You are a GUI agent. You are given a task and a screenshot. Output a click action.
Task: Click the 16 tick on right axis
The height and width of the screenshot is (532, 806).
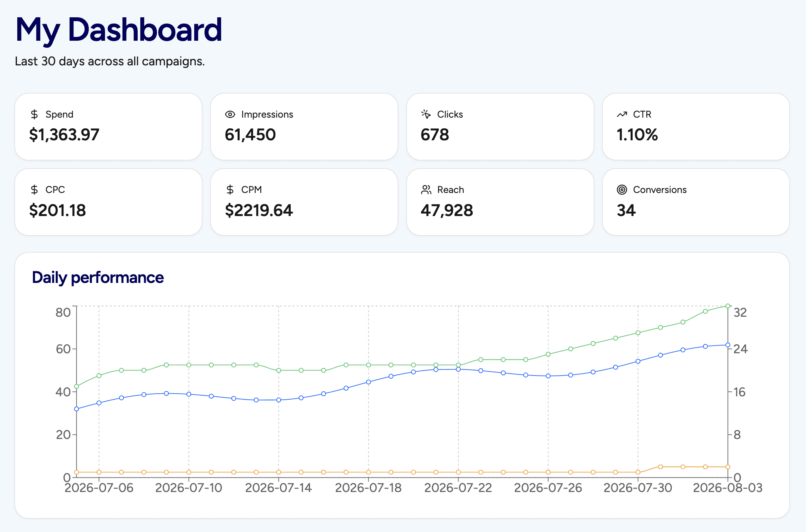(x=739, y=392)
